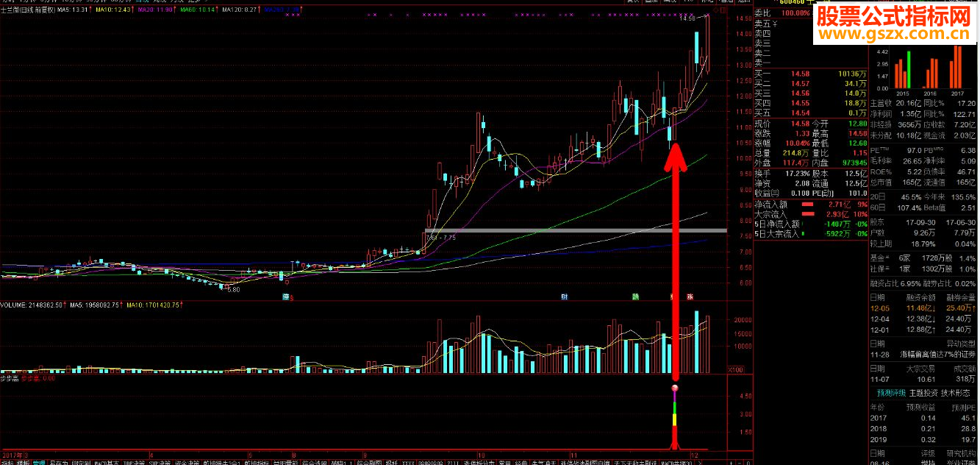Select the 资金决策 indicator tab
This screenshot has height=465, width=980.
(x=186, y=462)
